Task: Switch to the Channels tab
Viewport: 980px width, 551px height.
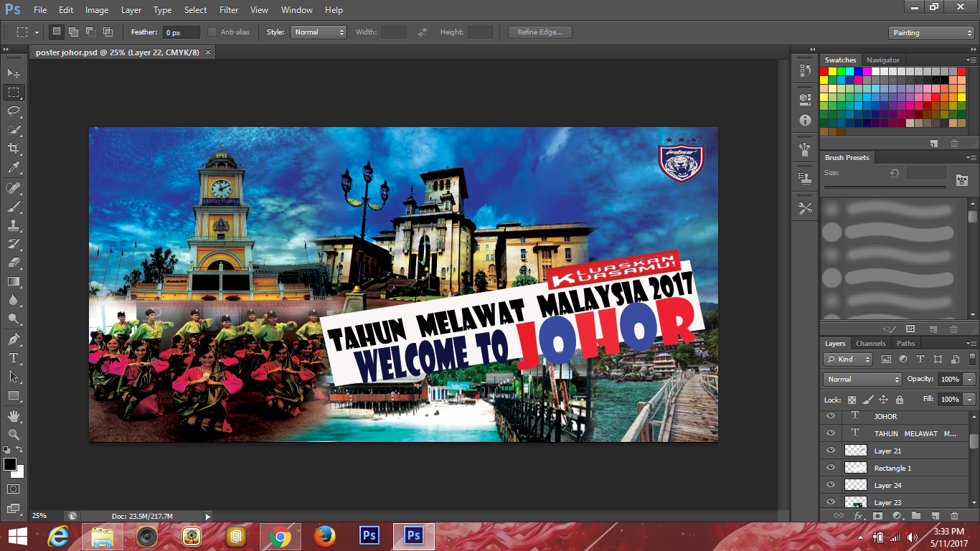Action: tap(870, 343)
